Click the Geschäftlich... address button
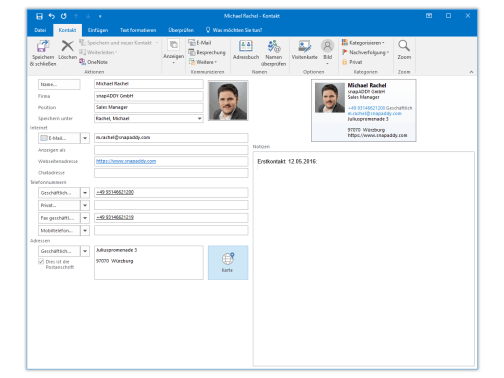The height and width of the screenshot is (378, 504). 59,251
